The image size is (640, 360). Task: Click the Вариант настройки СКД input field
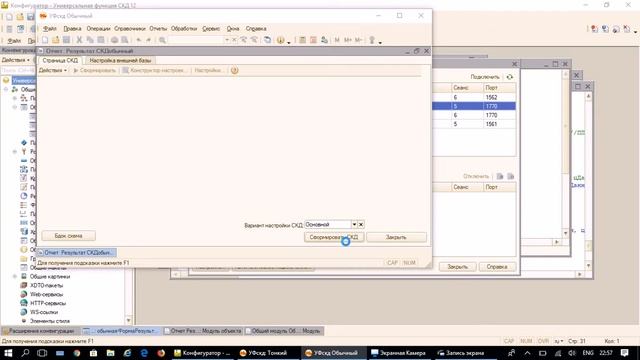click(328, 224)
